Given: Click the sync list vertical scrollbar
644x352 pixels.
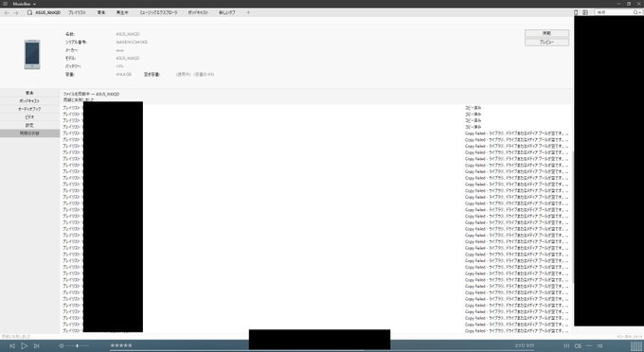Looking at the screenshot, I should tap(573, 217).
